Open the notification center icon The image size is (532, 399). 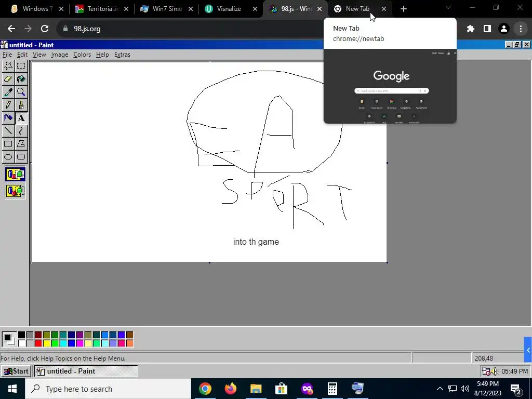(515, 389)
